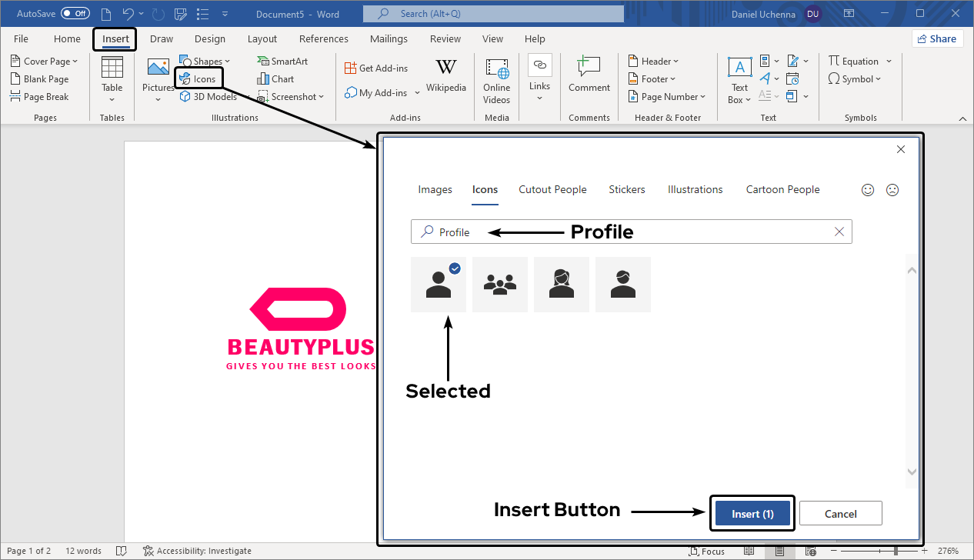974x560 pixels.
Task: Open Wikipedia add-in
Action: pos(445,75)
